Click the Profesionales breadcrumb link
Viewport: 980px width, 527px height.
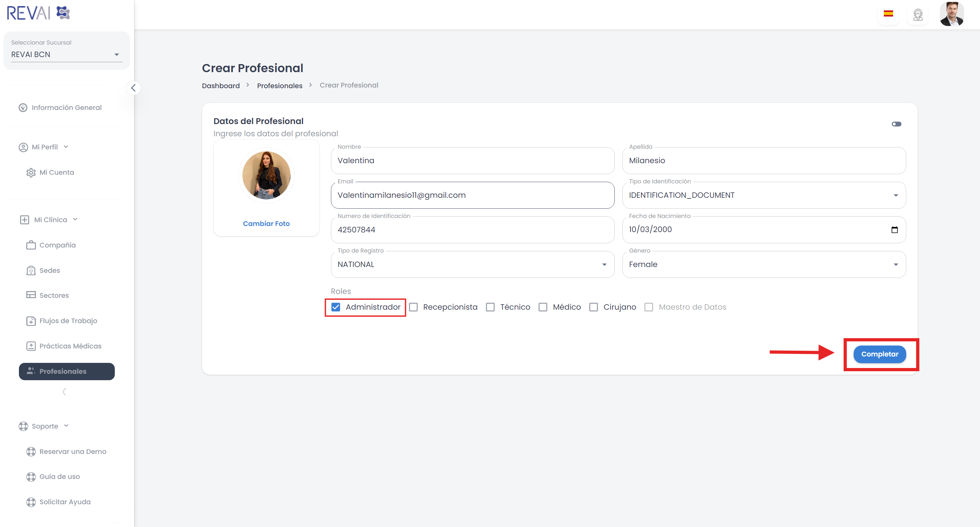click(280, 86)
